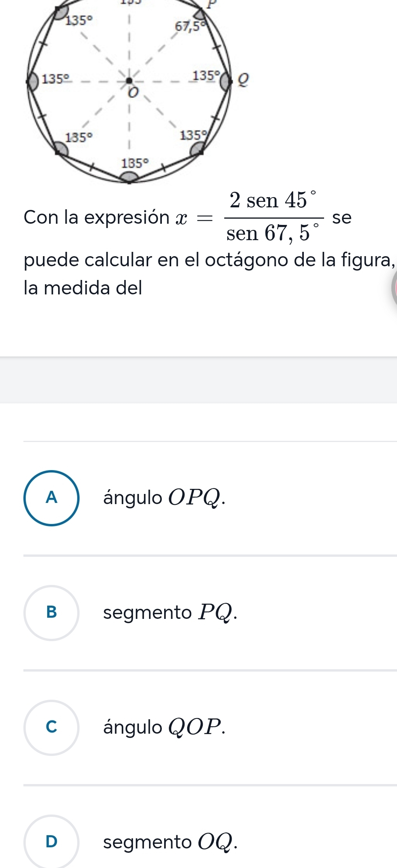The height and width of the screenshot is (868, 397).
Task: Click the answer text 'ángulo OPQ.'
Action: click(x=164, y=498)
